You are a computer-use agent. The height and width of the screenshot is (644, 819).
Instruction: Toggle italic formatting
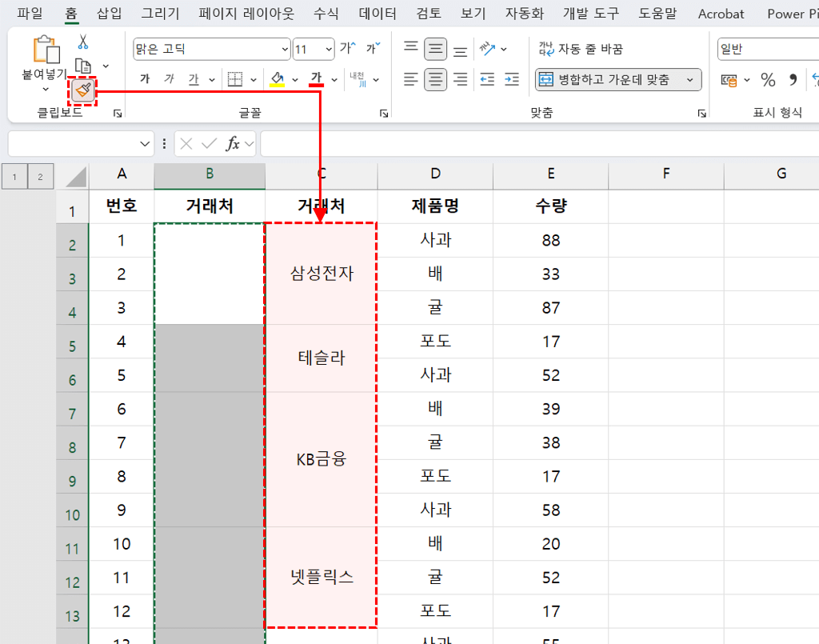[x=169, y=79]
